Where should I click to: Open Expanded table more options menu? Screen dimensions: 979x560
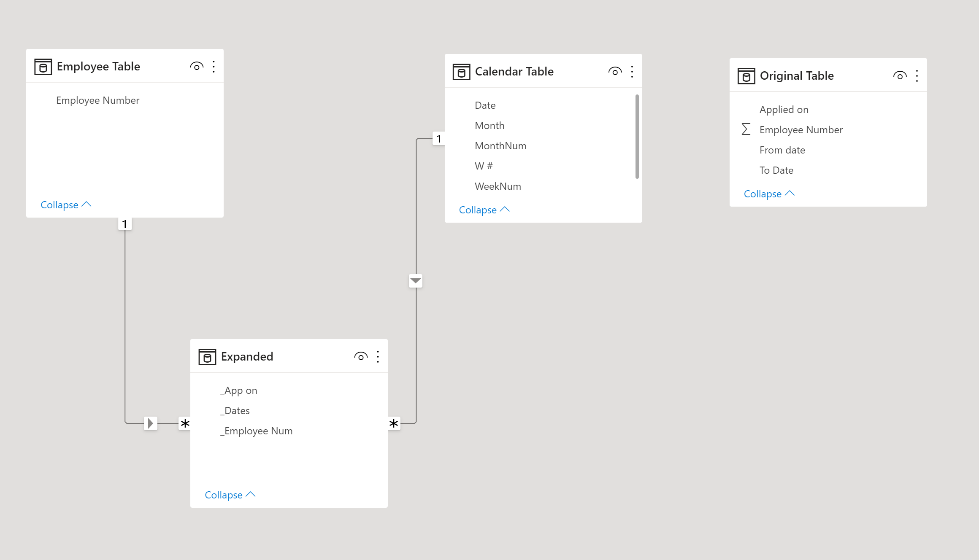pos(378,357)
